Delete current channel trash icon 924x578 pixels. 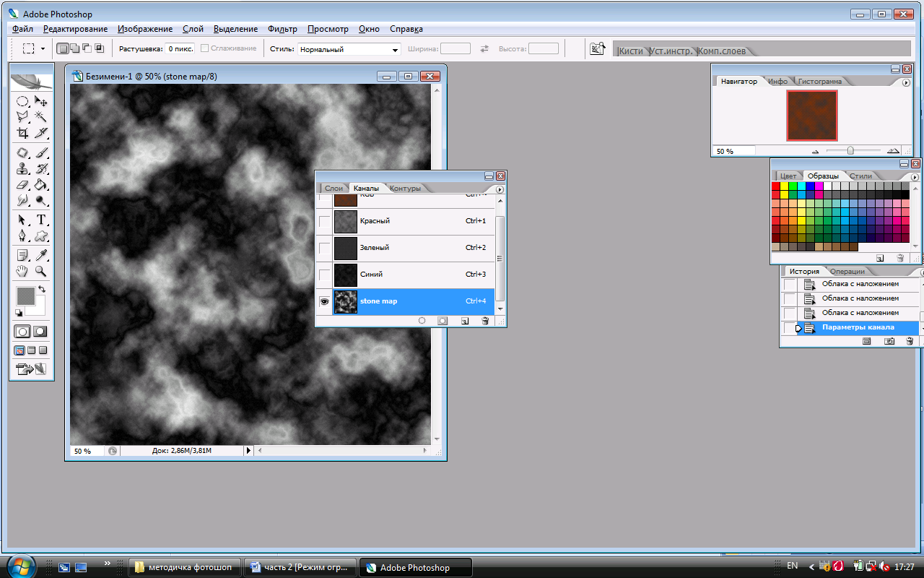485,320
